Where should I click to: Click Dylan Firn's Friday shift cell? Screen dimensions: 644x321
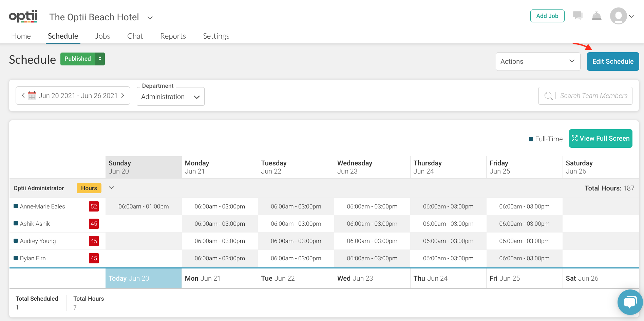pyautogui.click(x=525, y=258)
